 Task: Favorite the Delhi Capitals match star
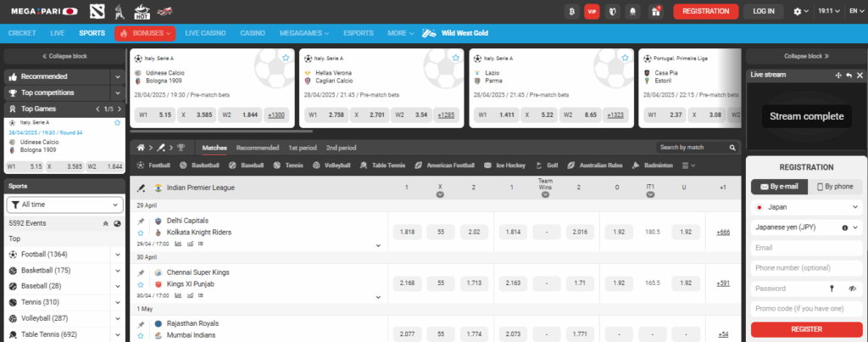click(141, 233)
